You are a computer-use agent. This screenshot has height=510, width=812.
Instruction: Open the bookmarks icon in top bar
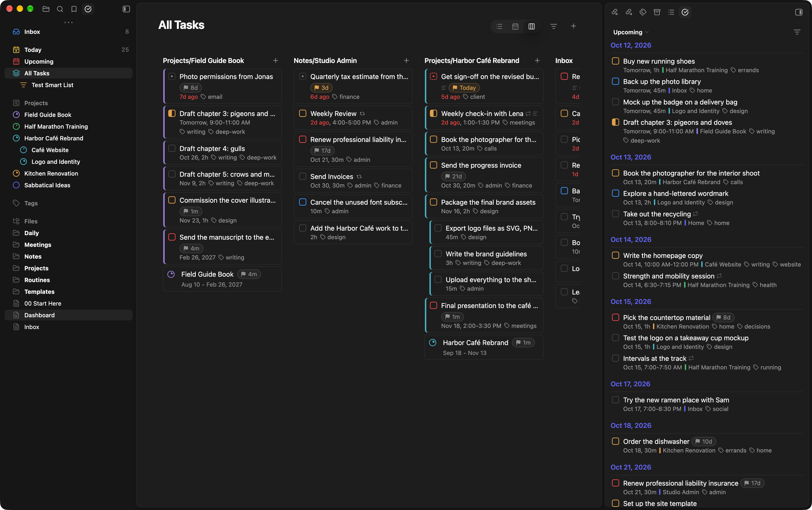coord(74,9)
